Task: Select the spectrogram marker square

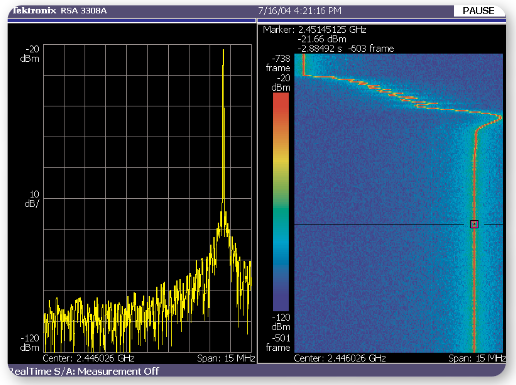Action: coord(474,224)
